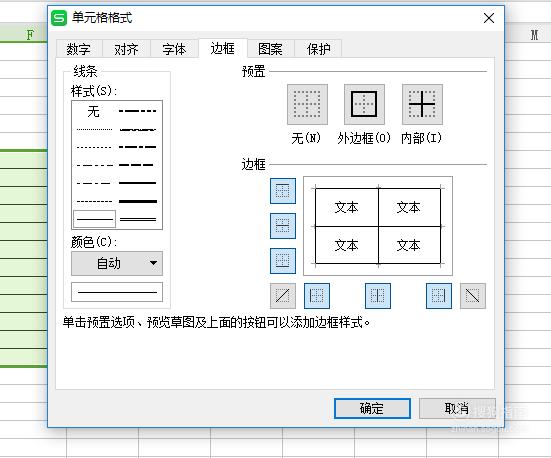Toggle the right border button
This screenshot has width=551, height=458.
click(x=439, y=296)
